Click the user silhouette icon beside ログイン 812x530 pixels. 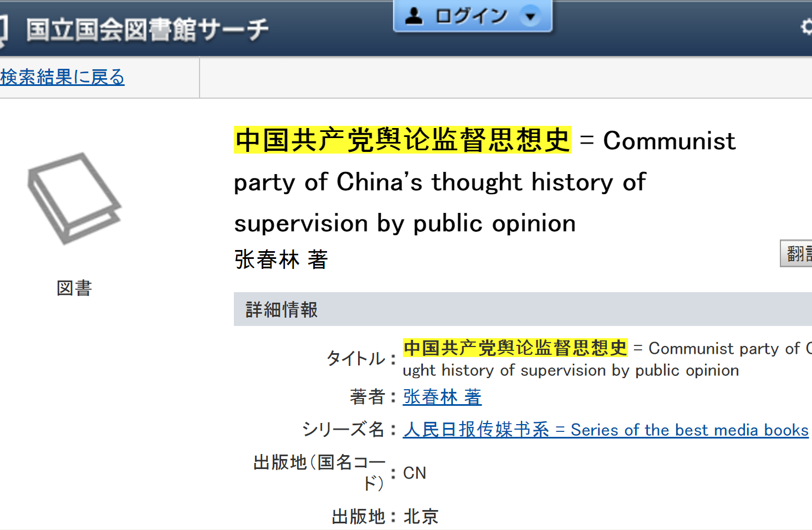413,16
